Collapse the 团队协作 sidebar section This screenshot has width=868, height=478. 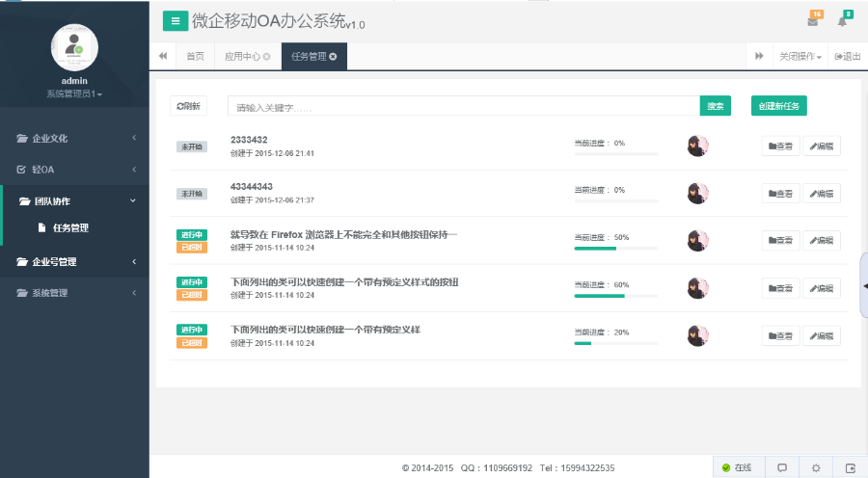74,201
